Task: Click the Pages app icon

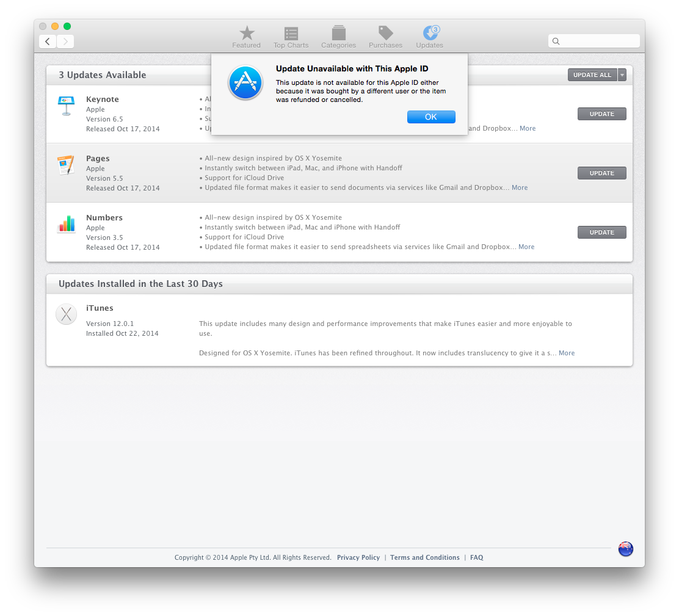Action: (x=67, y=165)
